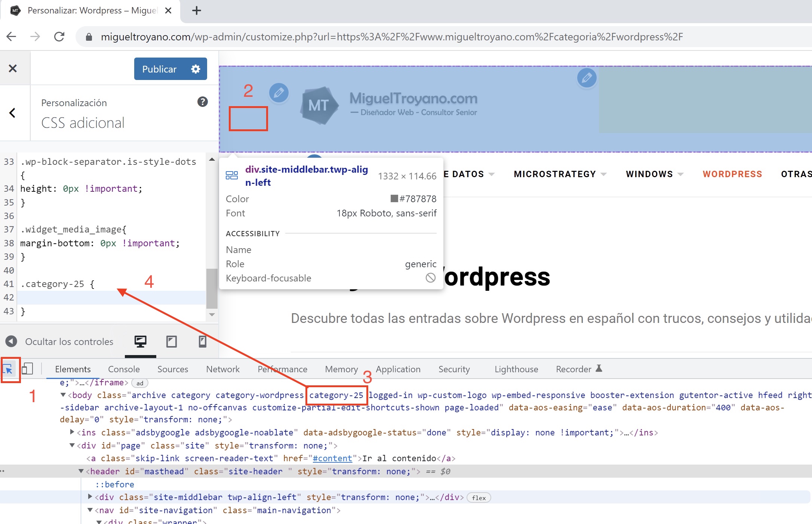
Task: Open the MICROSTRATEGY menu item
Action: [x=555, y=174]
